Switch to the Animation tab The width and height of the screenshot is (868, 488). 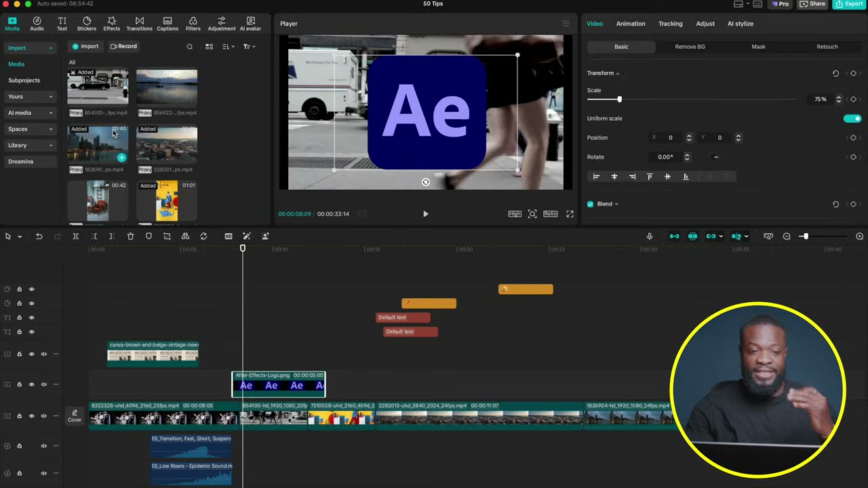[631, 24]
